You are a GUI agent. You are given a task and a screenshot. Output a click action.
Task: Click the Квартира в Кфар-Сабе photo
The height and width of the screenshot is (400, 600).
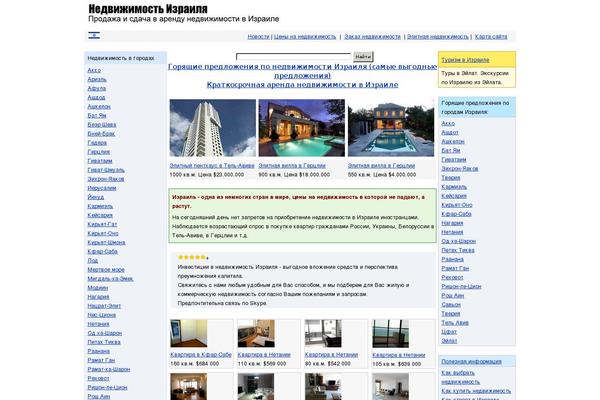[189, 333]
